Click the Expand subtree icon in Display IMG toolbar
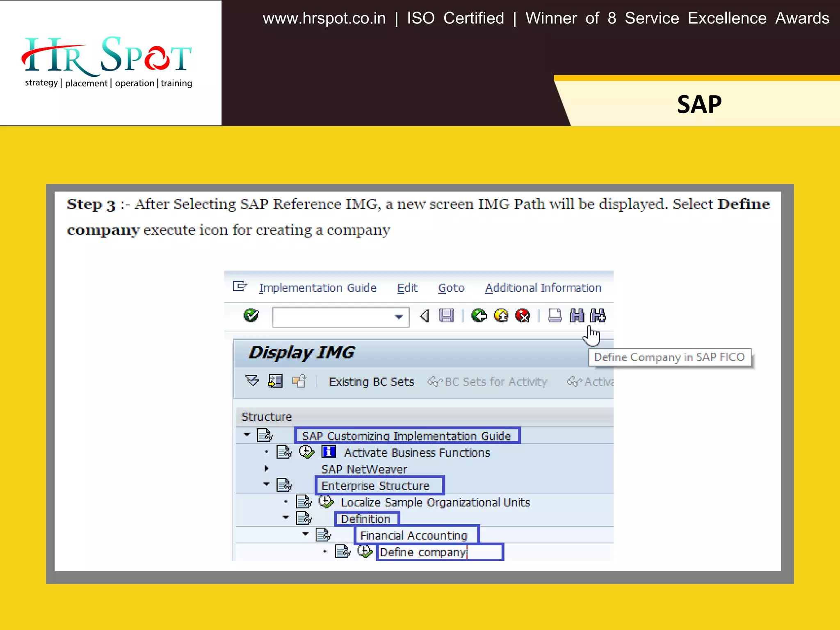Image resolution: width=840 pixels, height=630 pixels. point(252,381)
